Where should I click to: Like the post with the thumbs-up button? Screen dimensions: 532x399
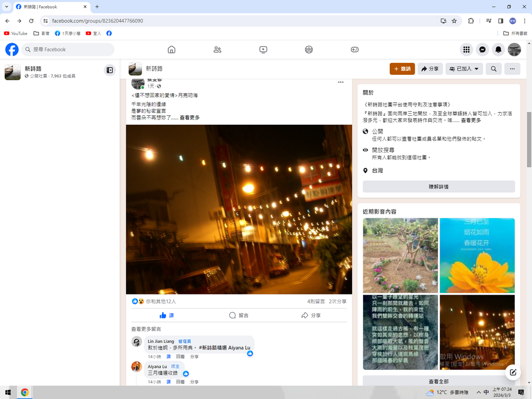(167, 315)
